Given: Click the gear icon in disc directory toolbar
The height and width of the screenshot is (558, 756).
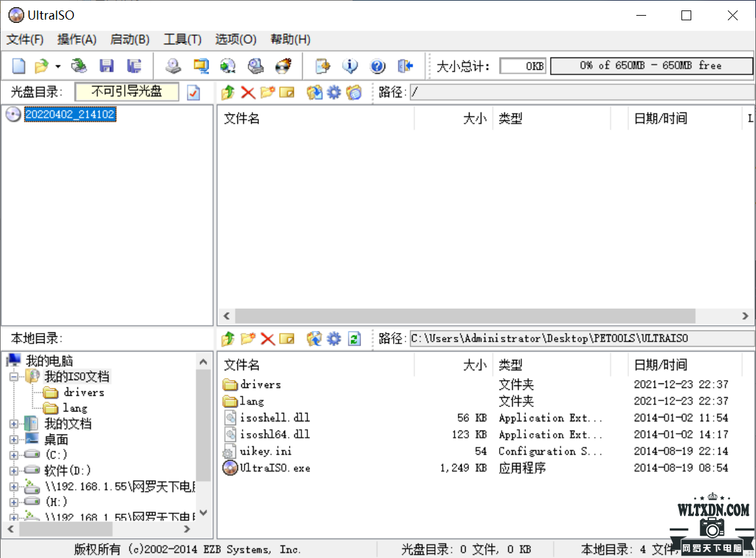Looking at the screenshot, I should [334, 92].
